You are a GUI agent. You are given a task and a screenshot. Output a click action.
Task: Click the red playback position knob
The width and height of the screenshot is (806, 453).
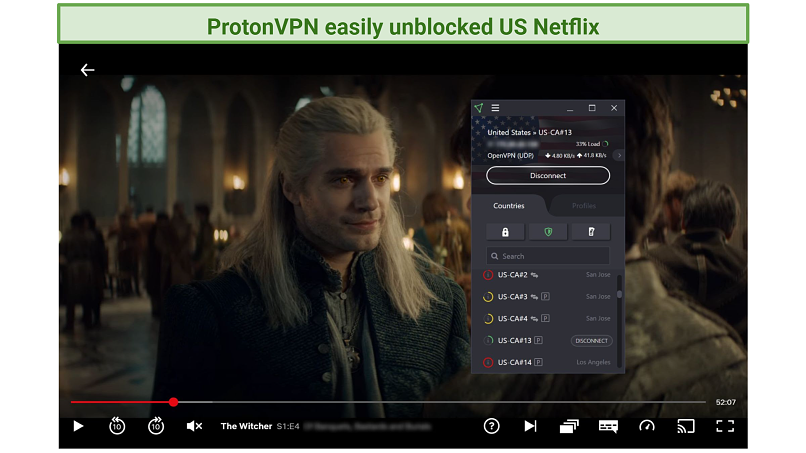174,402
